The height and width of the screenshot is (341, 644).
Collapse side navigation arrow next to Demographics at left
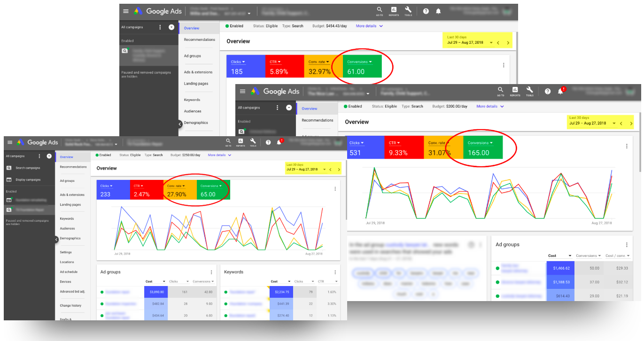57,239
